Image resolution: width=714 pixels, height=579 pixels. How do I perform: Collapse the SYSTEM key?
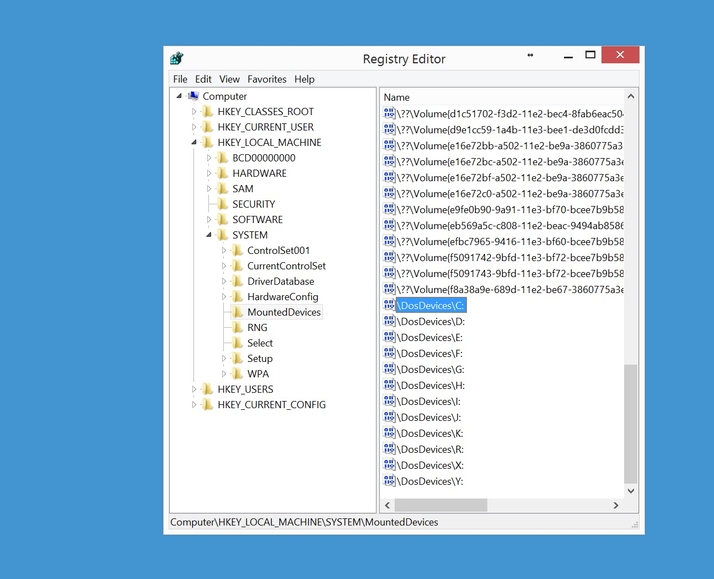click(x=209, y=235)
